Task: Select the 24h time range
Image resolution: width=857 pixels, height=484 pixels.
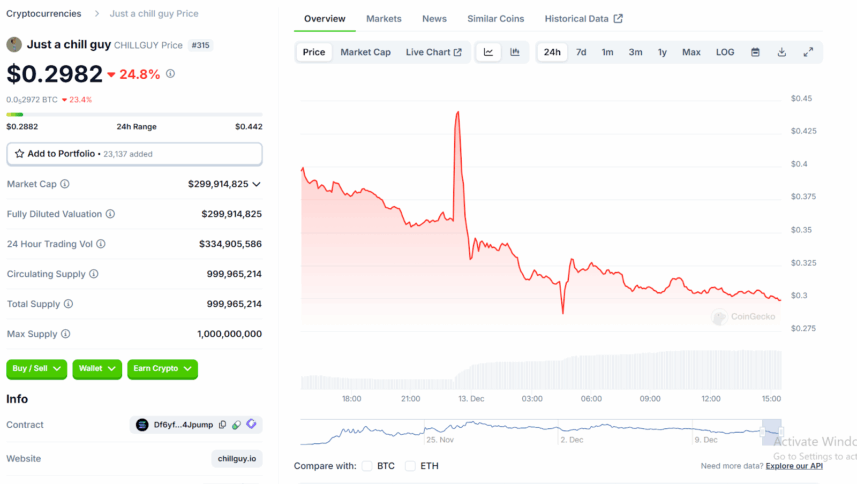Action: [x=552, y=52]
